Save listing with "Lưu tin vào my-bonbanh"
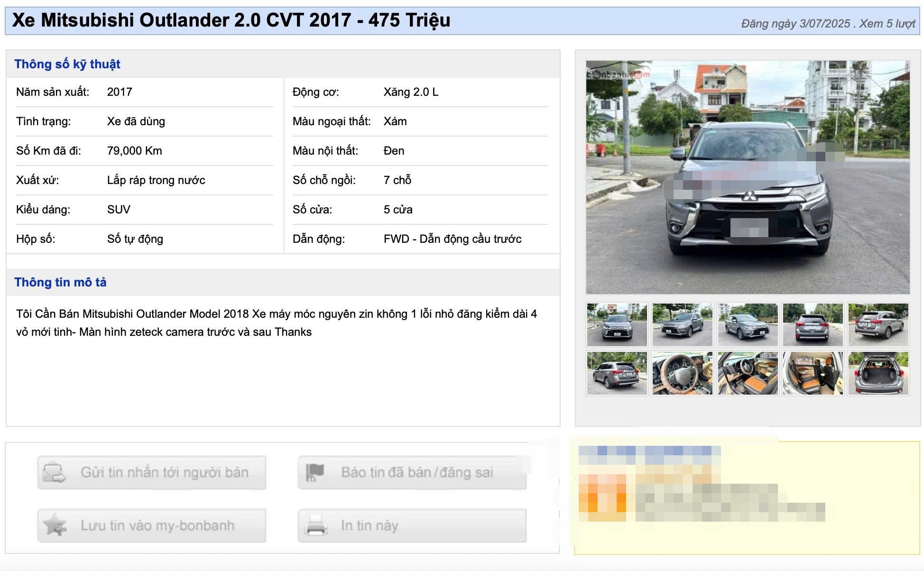The height and width of the screenshot is (571, 924). point(152,525)
